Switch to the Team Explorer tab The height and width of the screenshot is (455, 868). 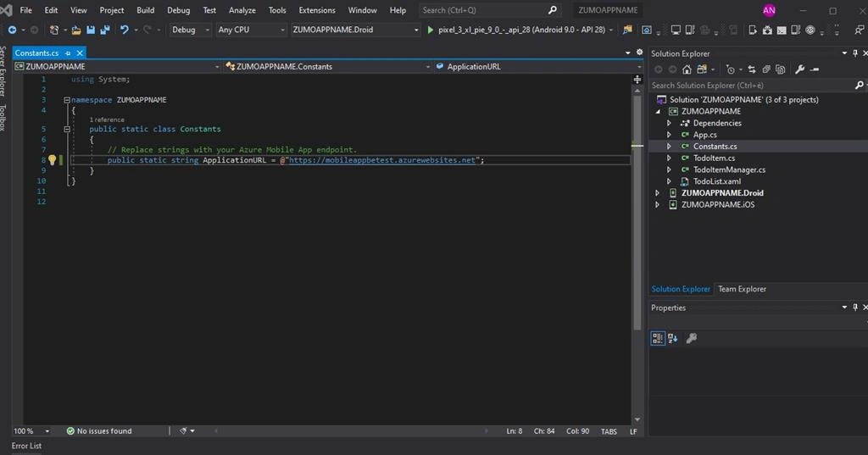coord(742,289)
